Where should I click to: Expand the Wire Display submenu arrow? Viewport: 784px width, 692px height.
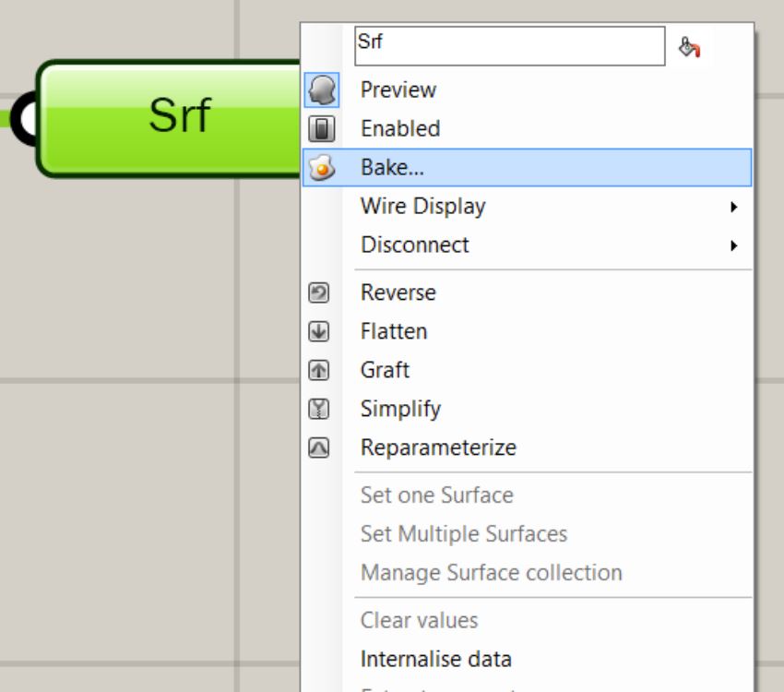tap(733, 207)
